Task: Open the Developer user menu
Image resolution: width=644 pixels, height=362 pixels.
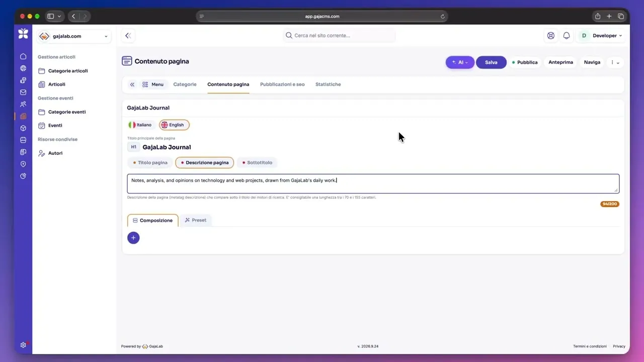Action: coord(601,36)
